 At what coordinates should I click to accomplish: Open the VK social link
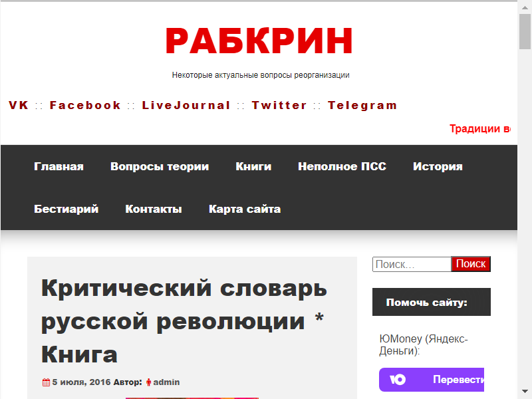click(19, 105)
